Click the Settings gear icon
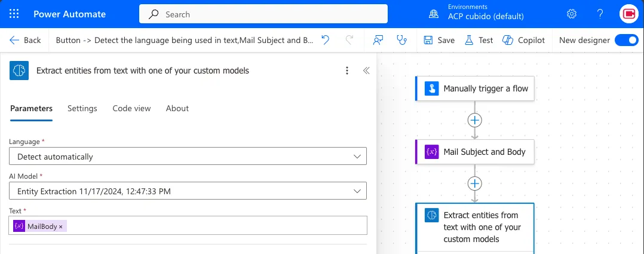Image resolution: width=644 pixels, height=254 pixels. tap(572, 14)
